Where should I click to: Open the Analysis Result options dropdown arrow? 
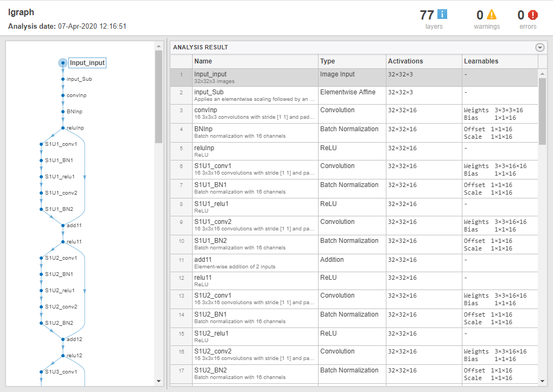(539, 47)
